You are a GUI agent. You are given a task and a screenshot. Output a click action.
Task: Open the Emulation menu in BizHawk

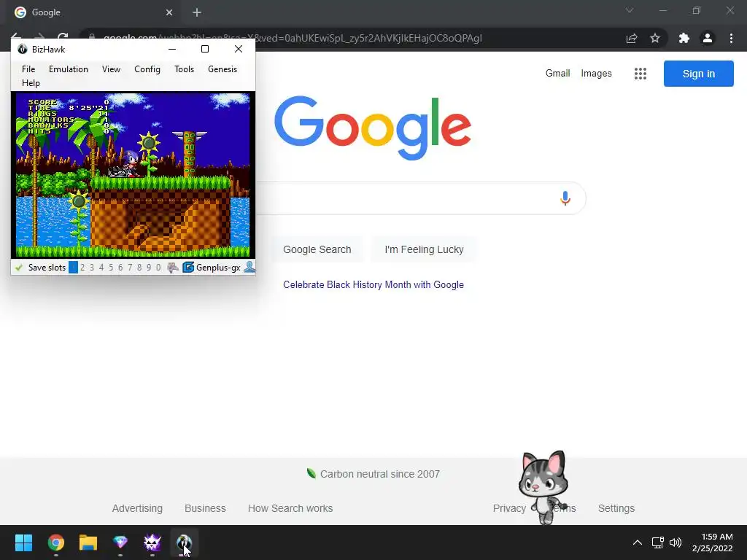68,69
